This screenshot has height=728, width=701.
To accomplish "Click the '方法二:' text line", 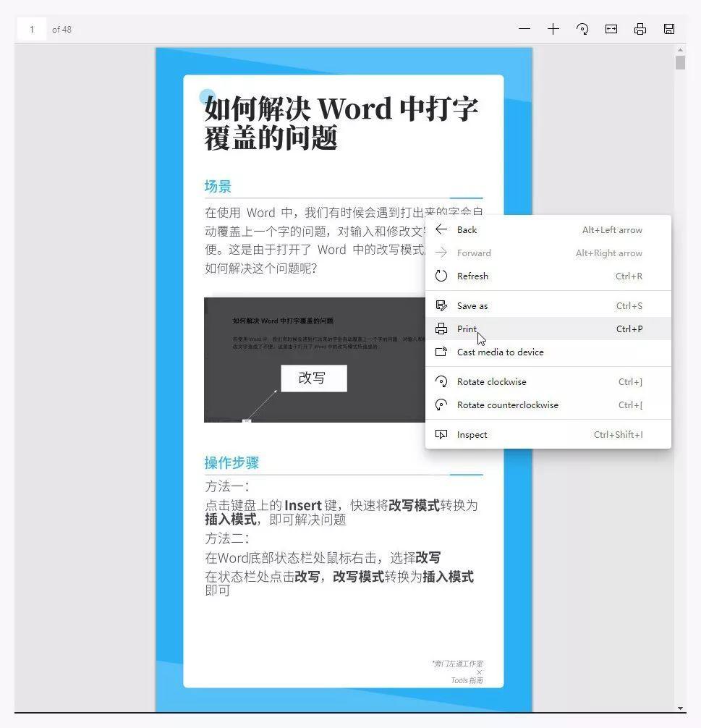I will 227,538.
